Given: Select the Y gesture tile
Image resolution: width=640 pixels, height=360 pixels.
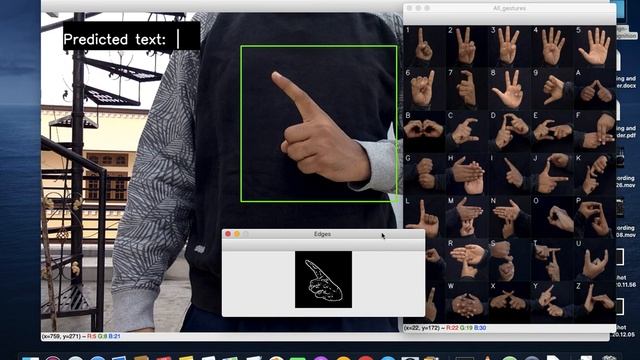Looking at the screenshot, I should [552, 302].
